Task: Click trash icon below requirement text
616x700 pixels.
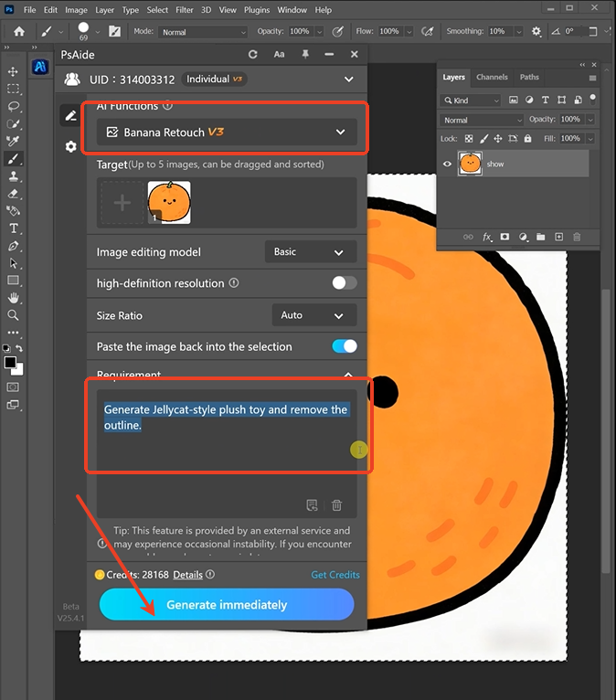Action: 336,505
